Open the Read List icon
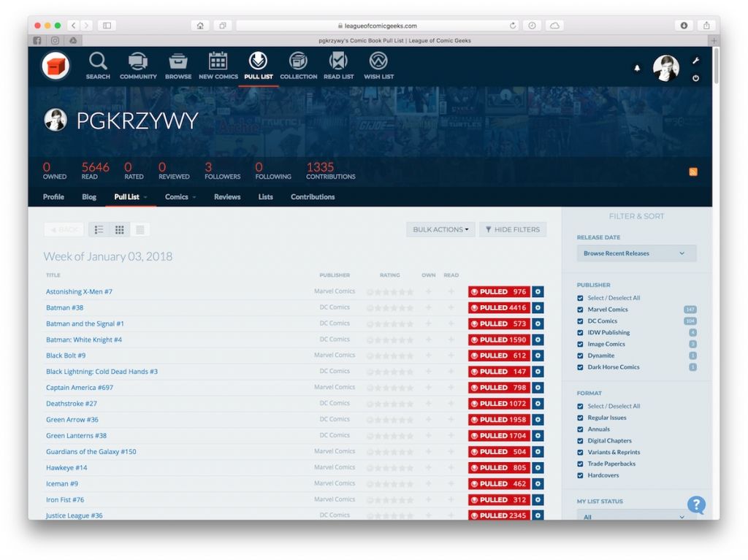748x560 pixels. 338,66
